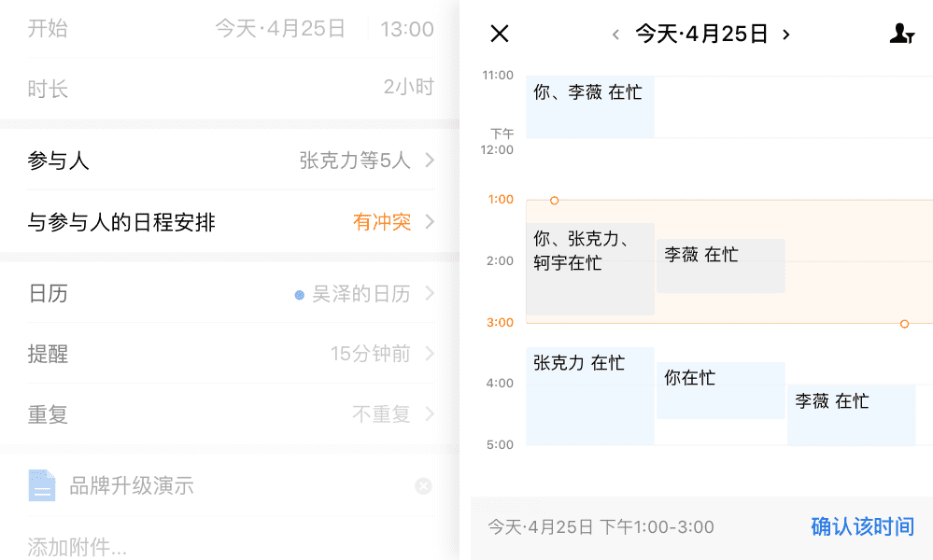Remove the 品牌升级演示 attachment
933x560 pixels.
pyautogui.click(x=423, y=486)
